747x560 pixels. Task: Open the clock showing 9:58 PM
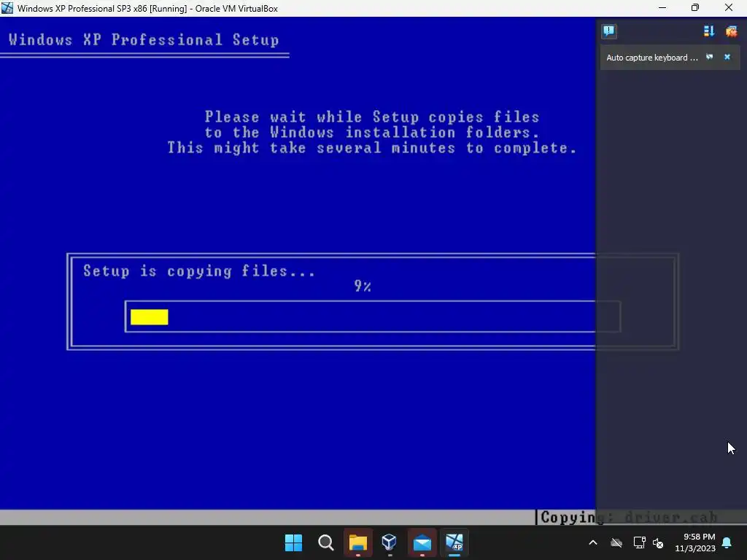click(695, 542)
